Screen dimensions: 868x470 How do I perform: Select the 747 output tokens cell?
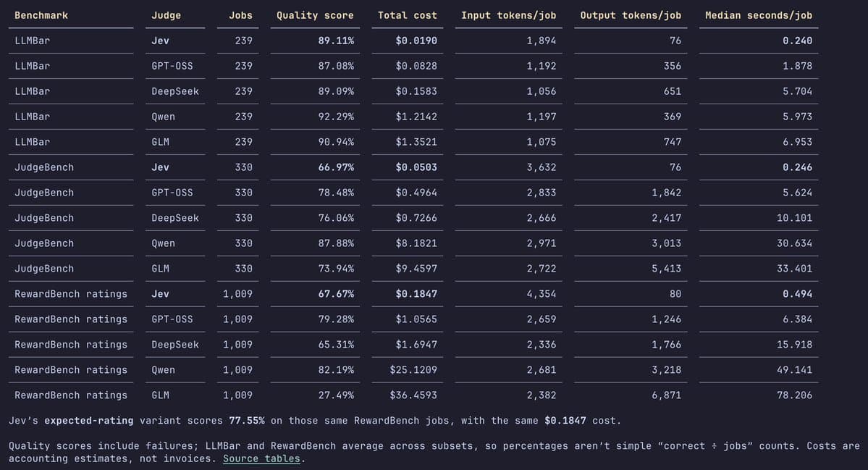[673, 142]
